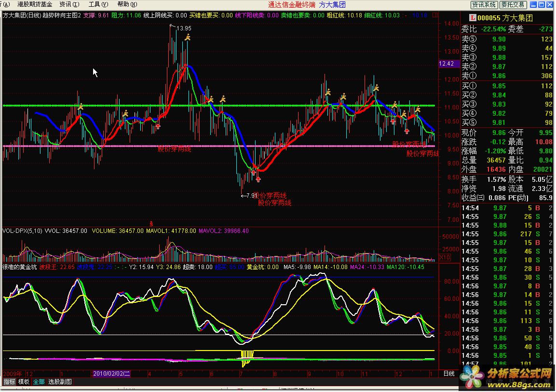Click the 最高 10.08 value

(x=543, y=142)
